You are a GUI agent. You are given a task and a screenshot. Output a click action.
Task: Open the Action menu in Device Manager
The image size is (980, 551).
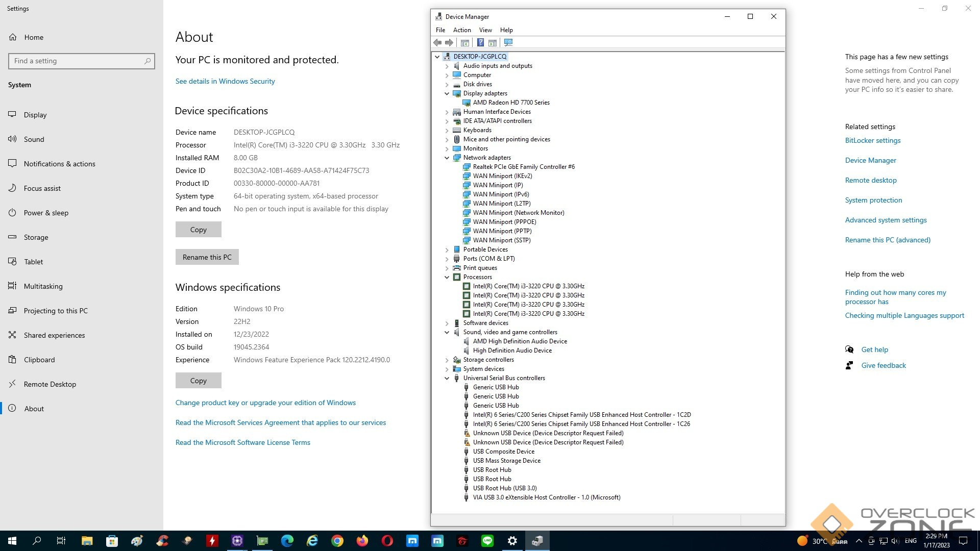click(461, 30)
